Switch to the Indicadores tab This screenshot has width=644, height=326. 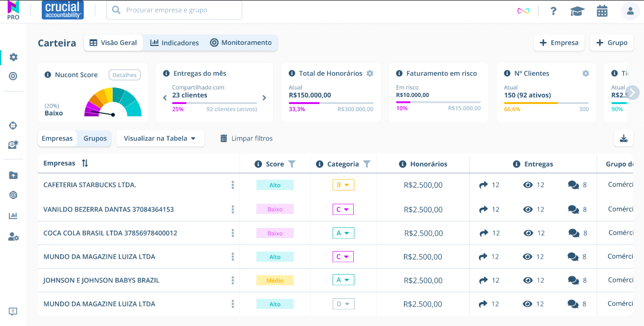[x=174, y=43]
